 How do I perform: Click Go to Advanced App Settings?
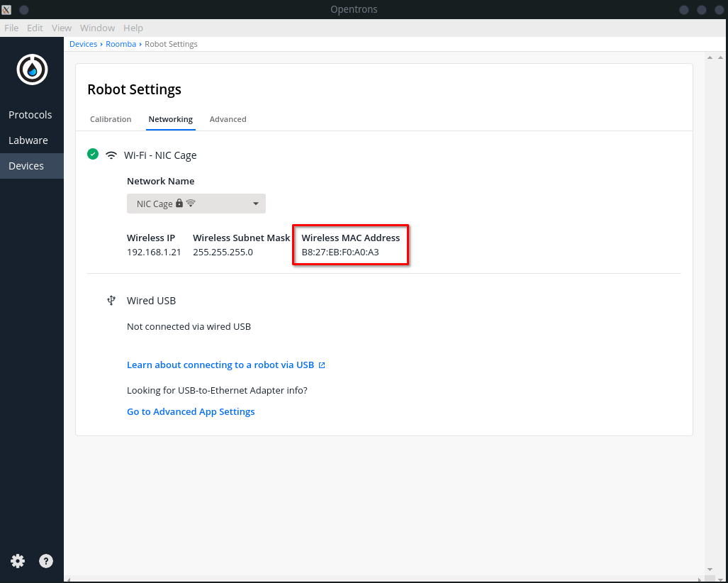tap(191, 411)
